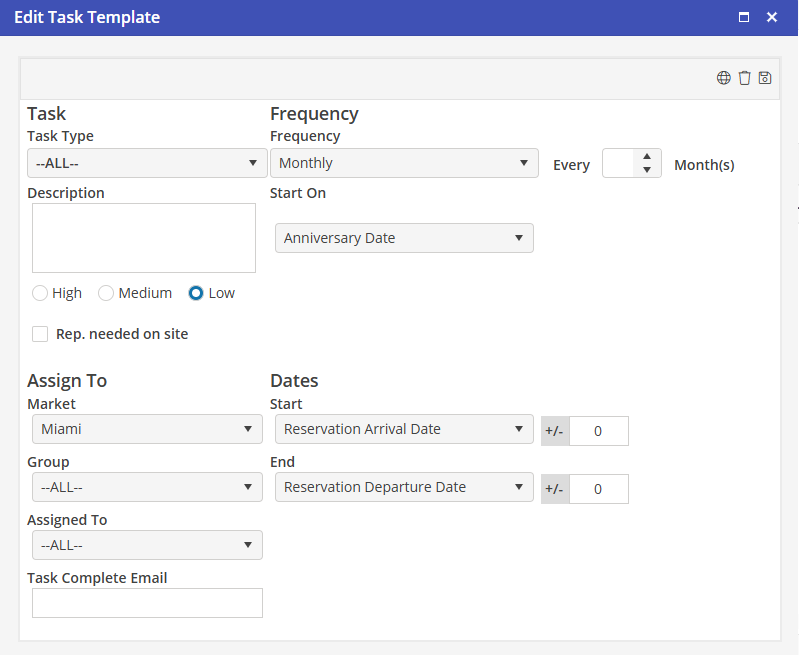
Task: Open the Task Type dropdown
Action: pos(147,163)
